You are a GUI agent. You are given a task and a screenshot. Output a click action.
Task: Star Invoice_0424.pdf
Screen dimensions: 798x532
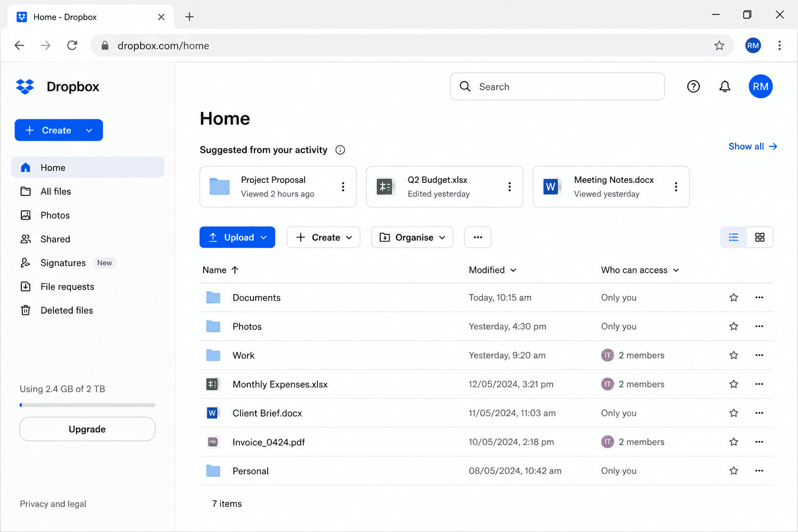(x=734, y=442)
